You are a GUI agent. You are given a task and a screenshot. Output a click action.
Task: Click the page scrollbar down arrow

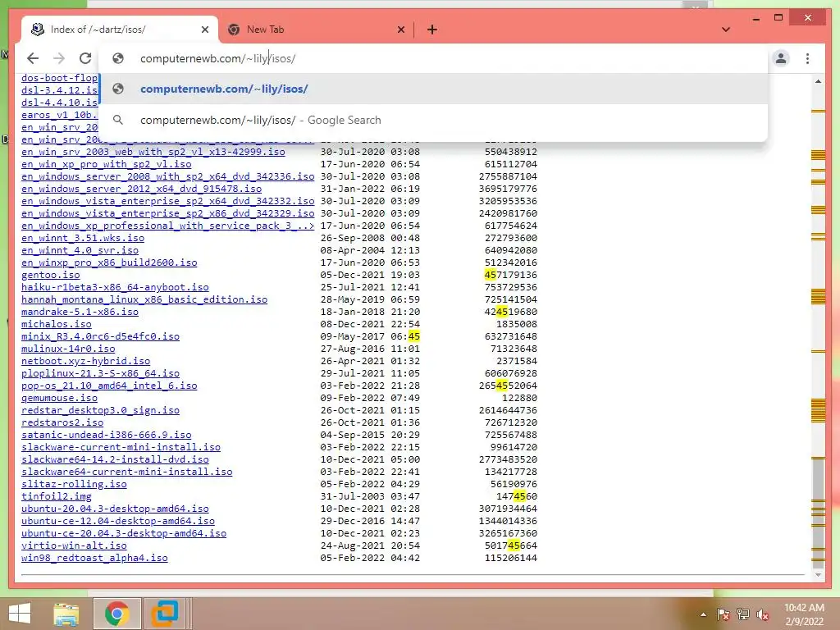click(818, 575)
